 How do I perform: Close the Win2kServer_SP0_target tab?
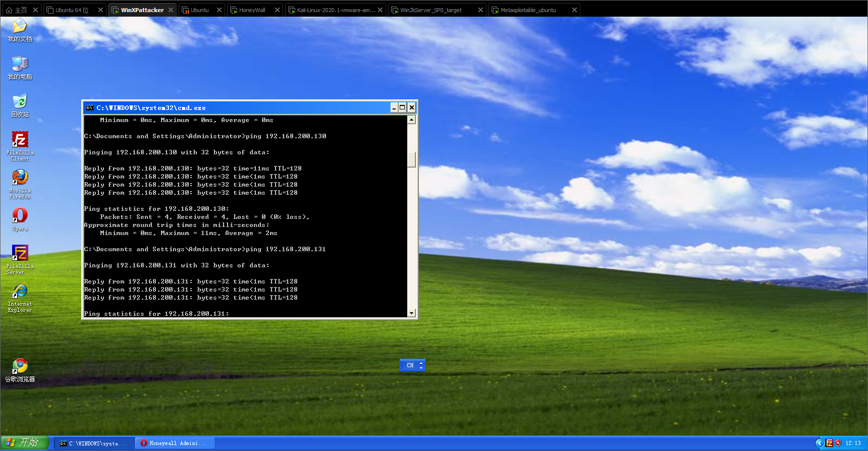[480, 10]
